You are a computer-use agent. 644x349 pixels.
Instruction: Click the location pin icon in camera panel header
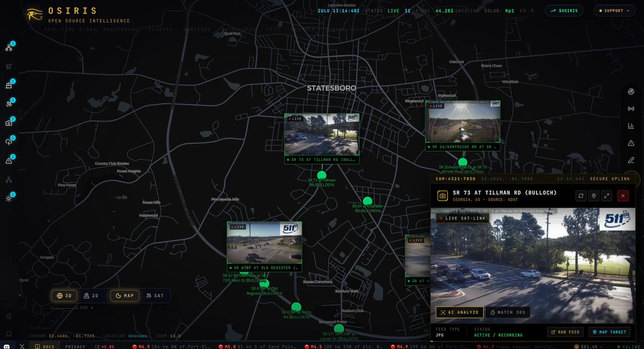(x=594, y=196)
